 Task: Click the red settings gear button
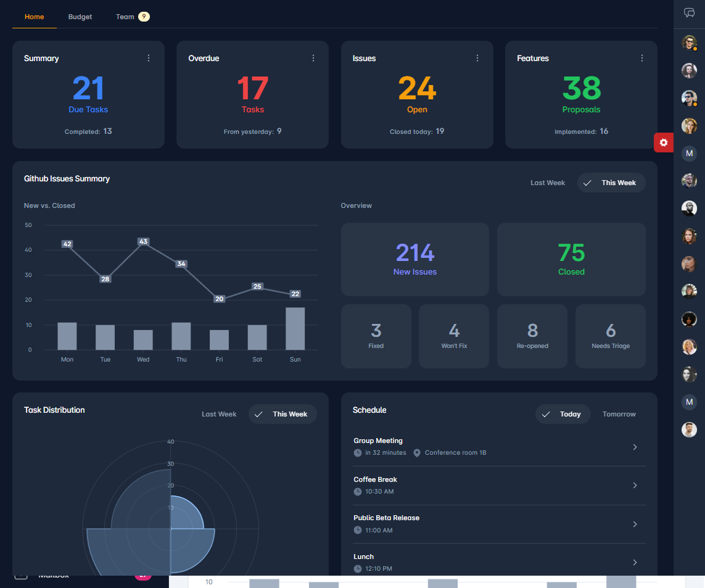tap(663, 143)
